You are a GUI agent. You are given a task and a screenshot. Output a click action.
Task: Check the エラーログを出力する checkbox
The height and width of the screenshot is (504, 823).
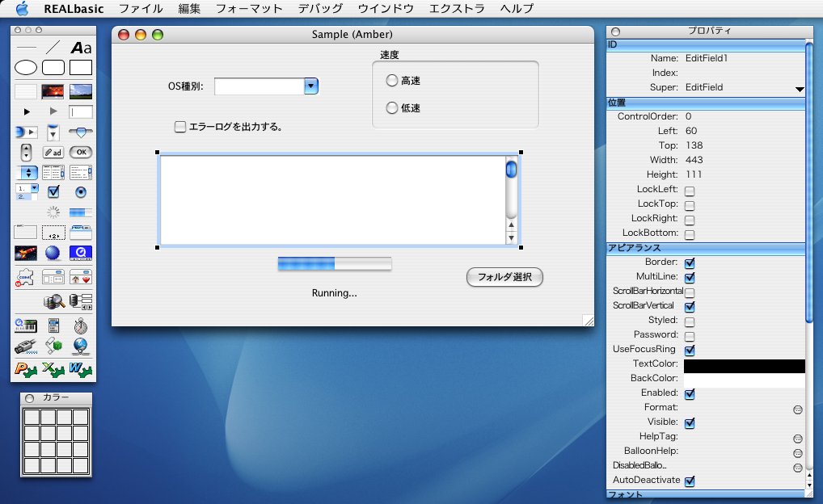(x=180, y=126)
